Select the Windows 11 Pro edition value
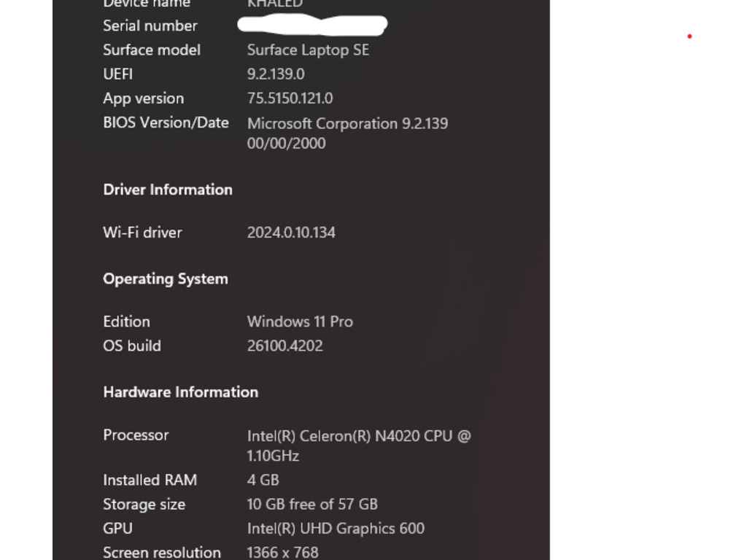Viewport: 747px width, 560px height. click(x=300, y=322)
